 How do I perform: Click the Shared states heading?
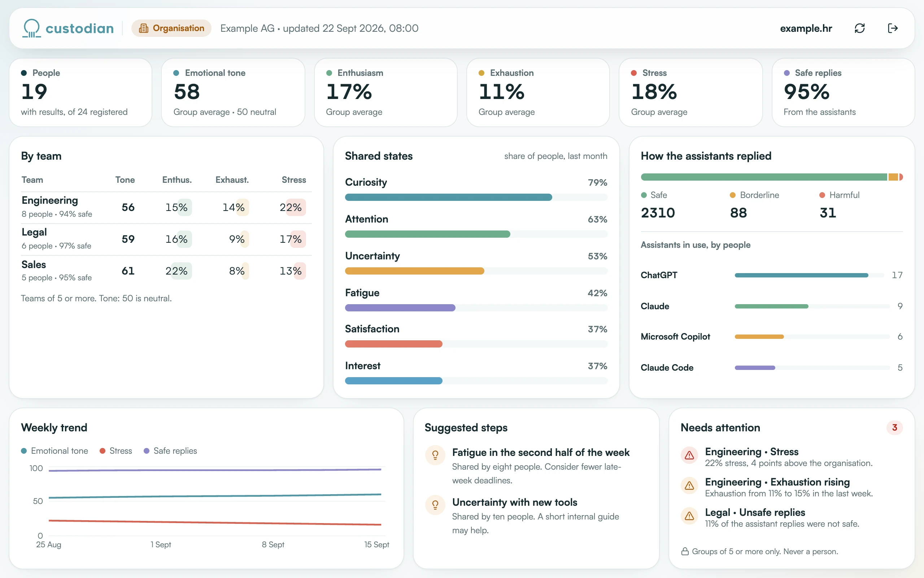pos(379,156)
